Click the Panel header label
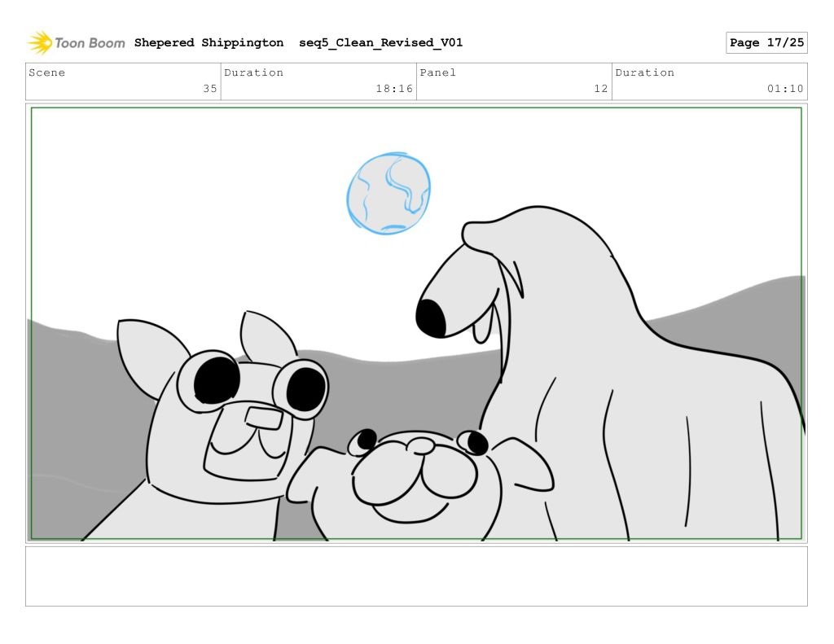 [x=438, y=72]
